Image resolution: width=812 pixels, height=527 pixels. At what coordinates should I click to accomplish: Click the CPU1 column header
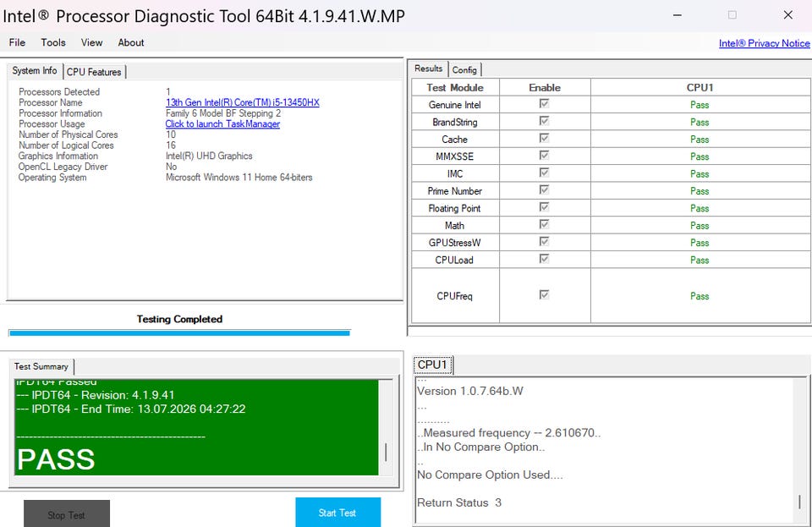tap(700, 87)
